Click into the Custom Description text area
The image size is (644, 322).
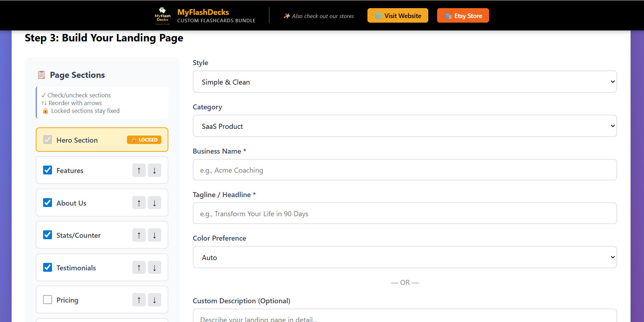pos(405,316)
